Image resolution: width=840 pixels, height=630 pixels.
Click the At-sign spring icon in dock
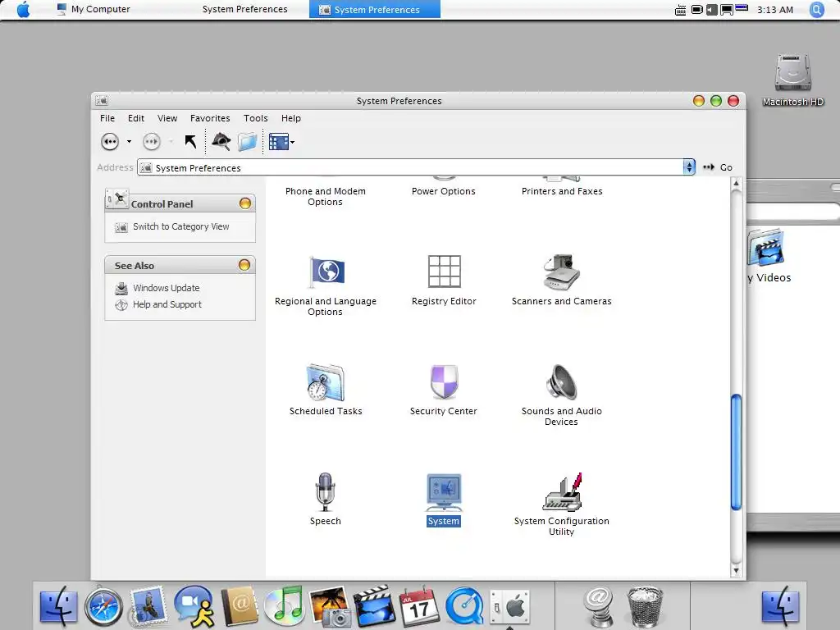pyautogui.click(x=598, y=607)
